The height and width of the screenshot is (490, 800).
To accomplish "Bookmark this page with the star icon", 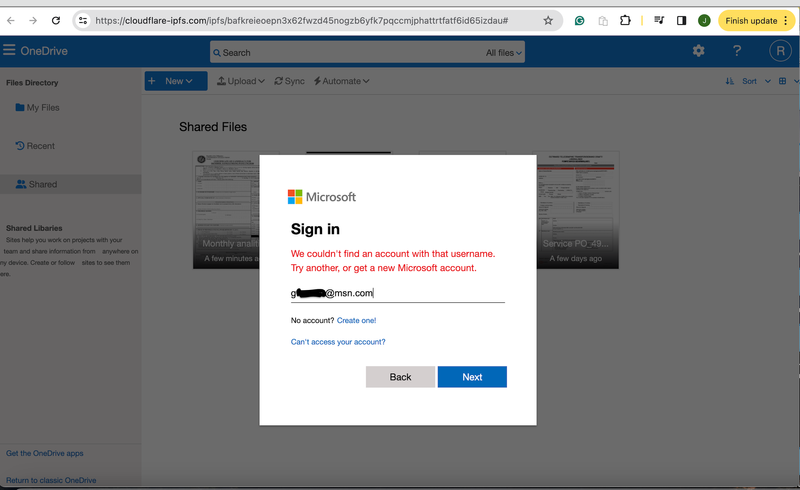I will pyautogui.click(x=548, y=20).
